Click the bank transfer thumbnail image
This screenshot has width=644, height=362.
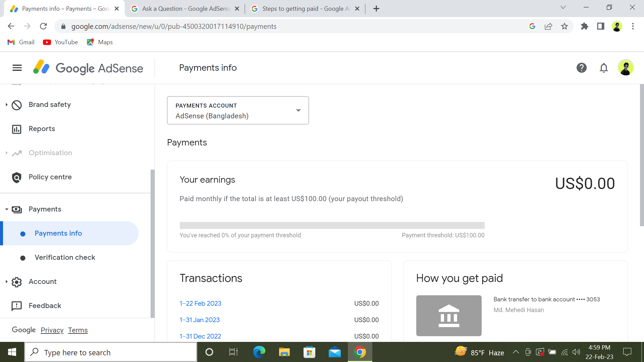tap(449, 316)
